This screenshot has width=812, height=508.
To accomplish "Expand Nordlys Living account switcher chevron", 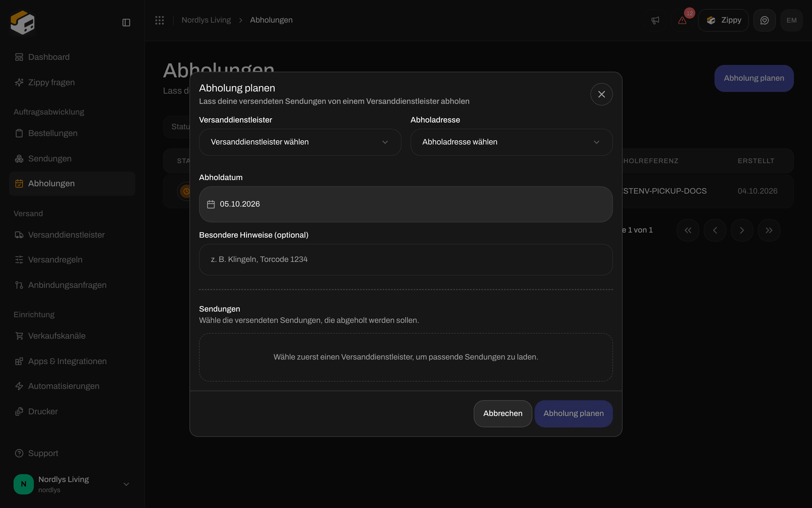I will point(126,484).
